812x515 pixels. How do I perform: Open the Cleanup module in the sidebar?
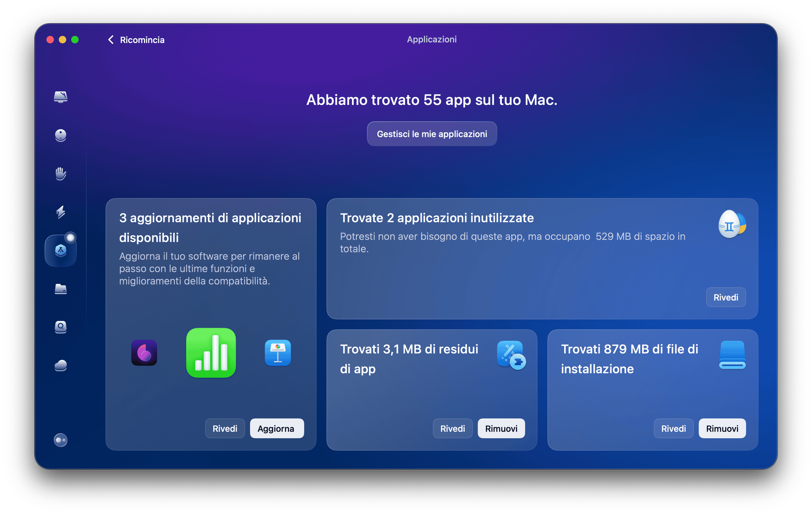tap(61, 97)
